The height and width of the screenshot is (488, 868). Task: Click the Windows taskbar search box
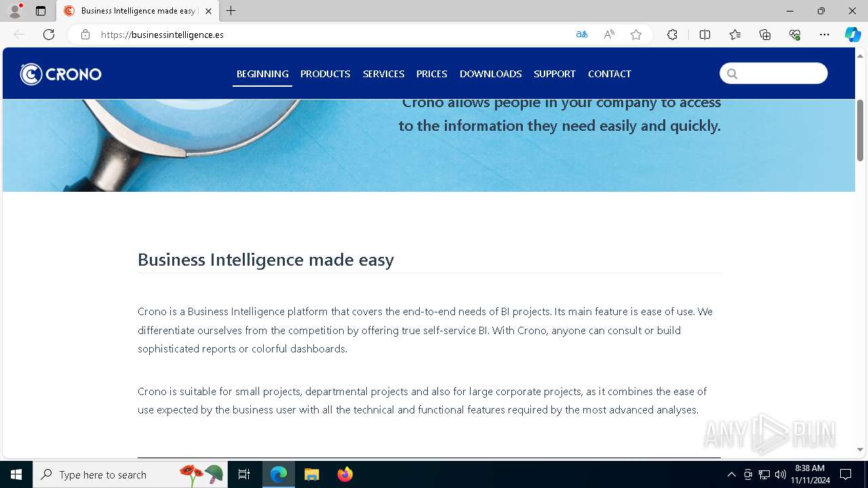(x=129, y=474)
